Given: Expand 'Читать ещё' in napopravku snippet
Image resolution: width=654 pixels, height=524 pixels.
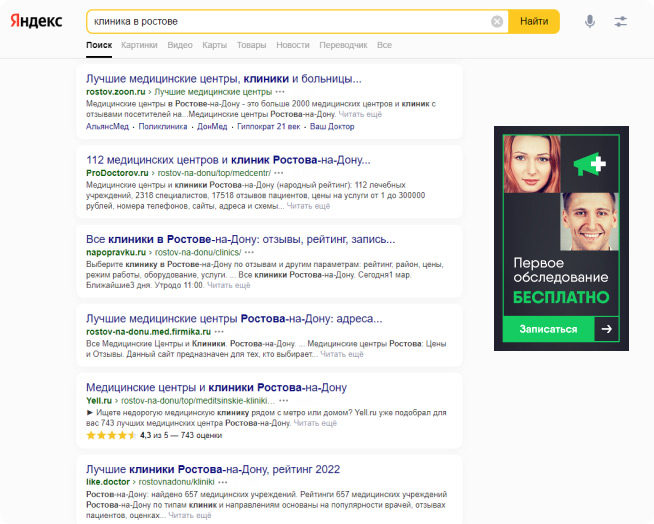Looking at the screenshot, I should click(229, 285).
